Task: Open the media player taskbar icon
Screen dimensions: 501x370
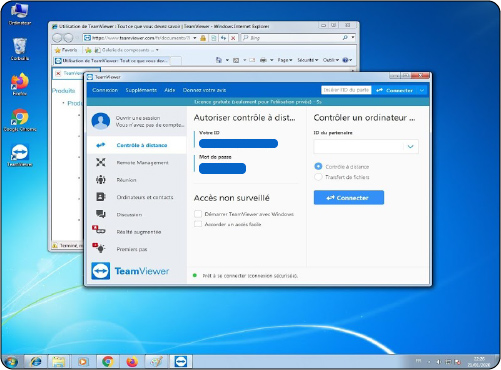Action: point(83,362)
